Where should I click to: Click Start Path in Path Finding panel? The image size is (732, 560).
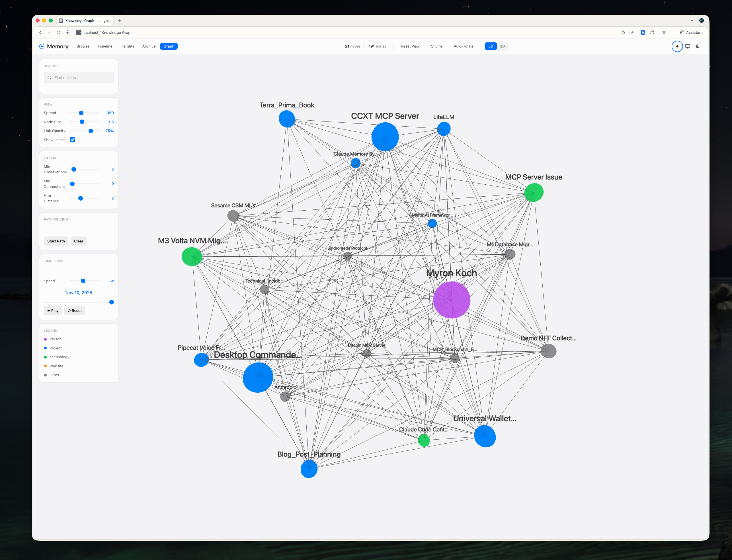click(56, 241)
